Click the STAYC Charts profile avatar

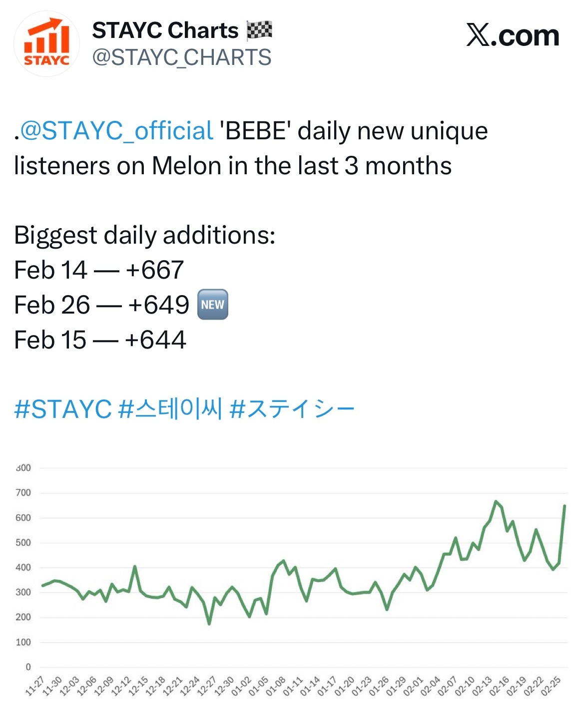point(46,43)
